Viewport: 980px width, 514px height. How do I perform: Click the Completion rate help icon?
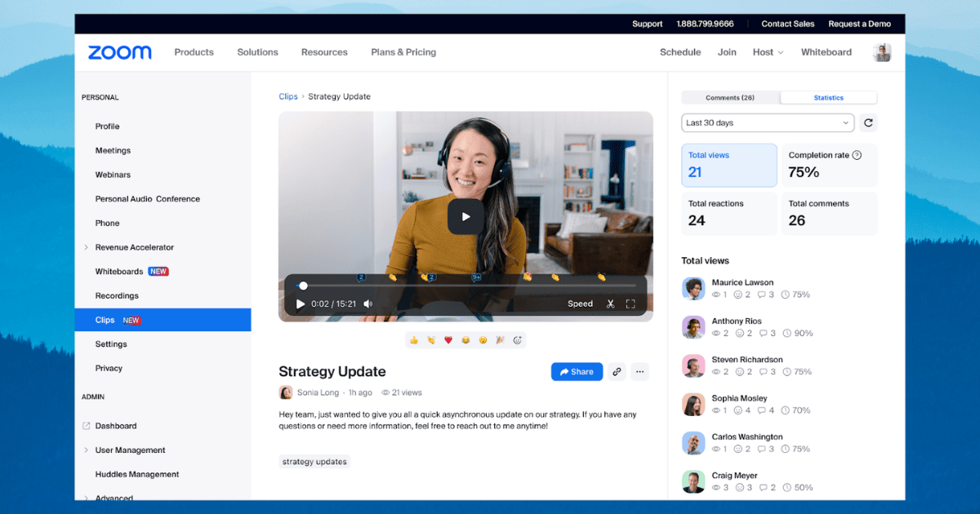click(x=857, y=155)
